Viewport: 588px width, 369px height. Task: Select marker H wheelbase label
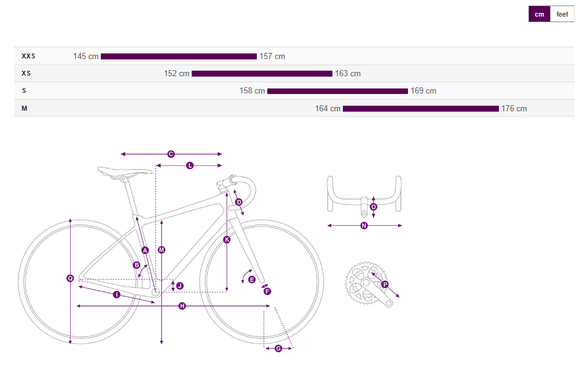coord(182,306)
